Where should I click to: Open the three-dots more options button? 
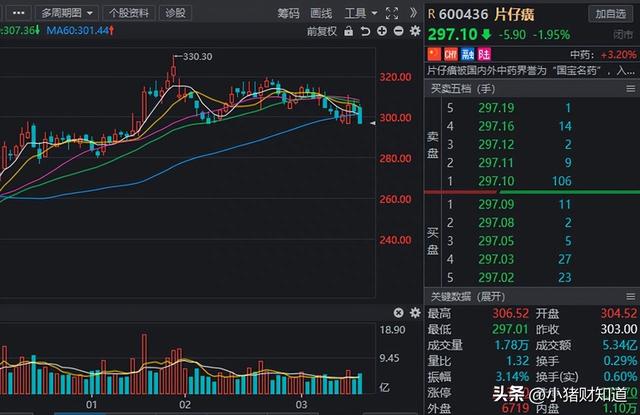[x=18, y=13]
